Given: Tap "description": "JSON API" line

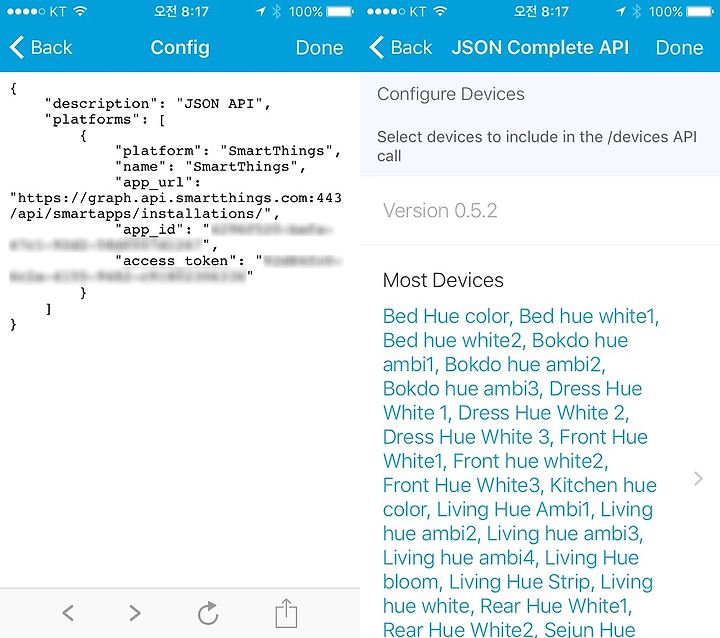Looking at the screenshot, I should click(158, 104).
